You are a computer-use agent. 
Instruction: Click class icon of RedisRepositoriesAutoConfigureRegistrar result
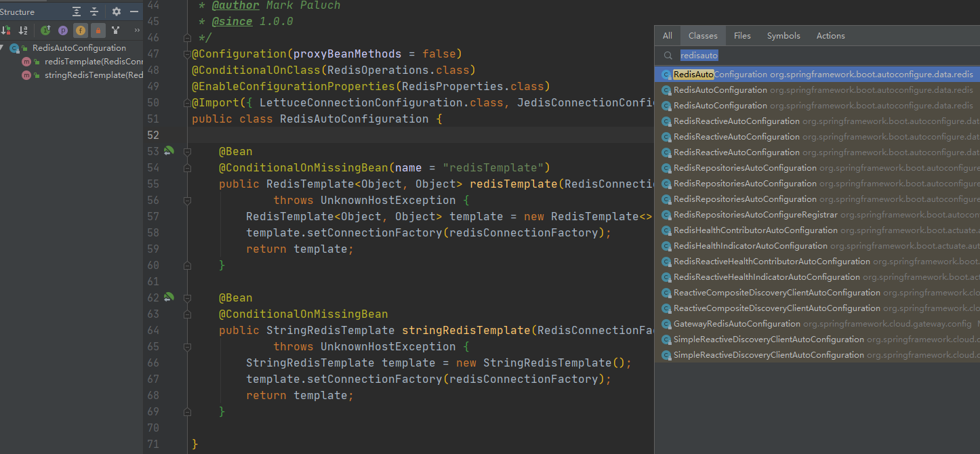pos(666,215)
